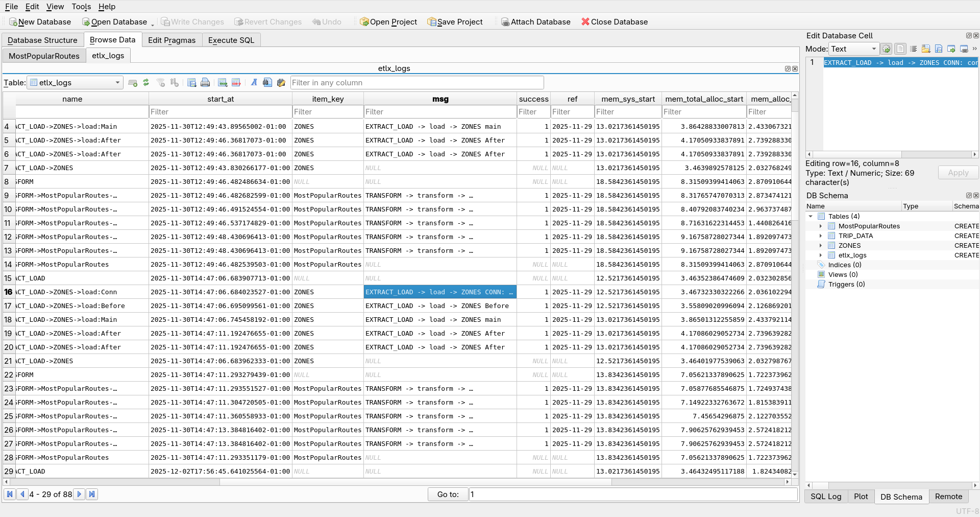Click the Filter in any column field

[416, 82]
